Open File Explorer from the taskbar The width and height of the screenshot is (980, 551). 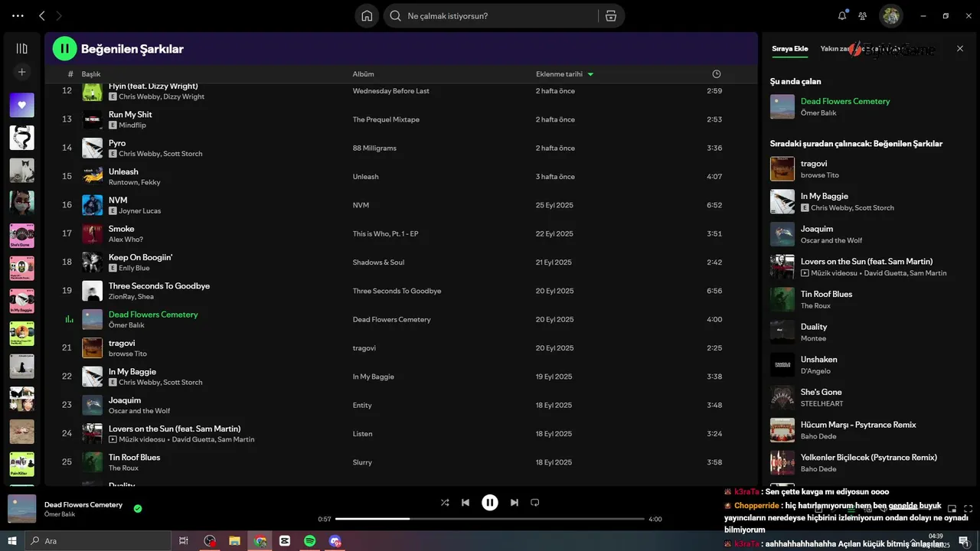click(x=235, y=541)
